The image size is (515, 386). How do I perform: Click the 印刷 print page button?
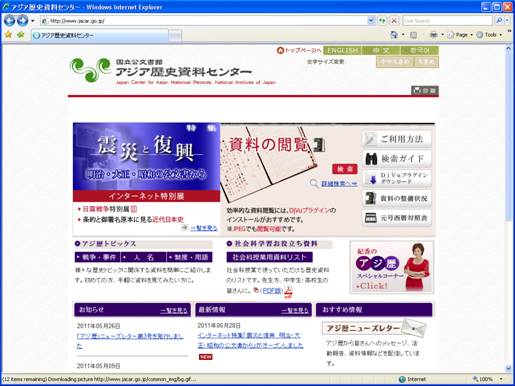tap(424, 90)
